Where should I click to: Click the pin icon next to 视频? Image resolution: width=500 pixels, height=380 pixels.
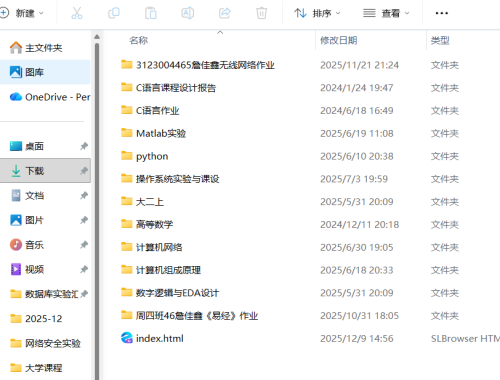point(84,269)
